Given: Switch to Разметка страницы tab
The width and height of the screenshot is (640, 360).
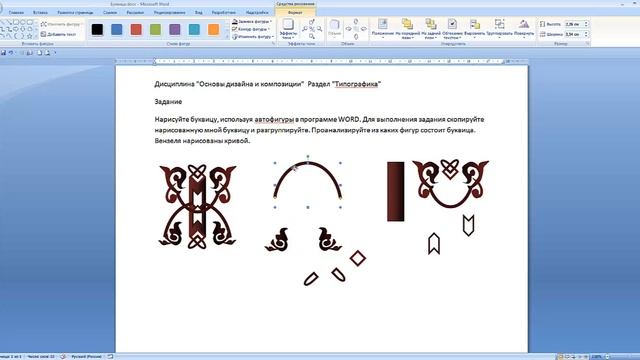Looking at the screenshot, I should pos(75,13).
